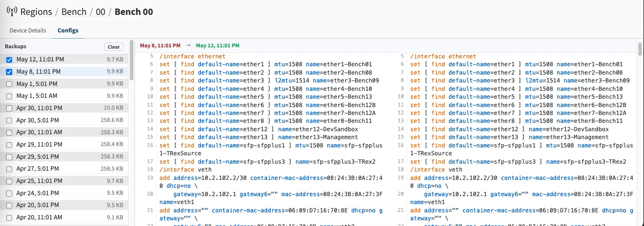Click right pane ether5-Bench13 config line
This screenshot has width=644, height=226.
[516, 97]
